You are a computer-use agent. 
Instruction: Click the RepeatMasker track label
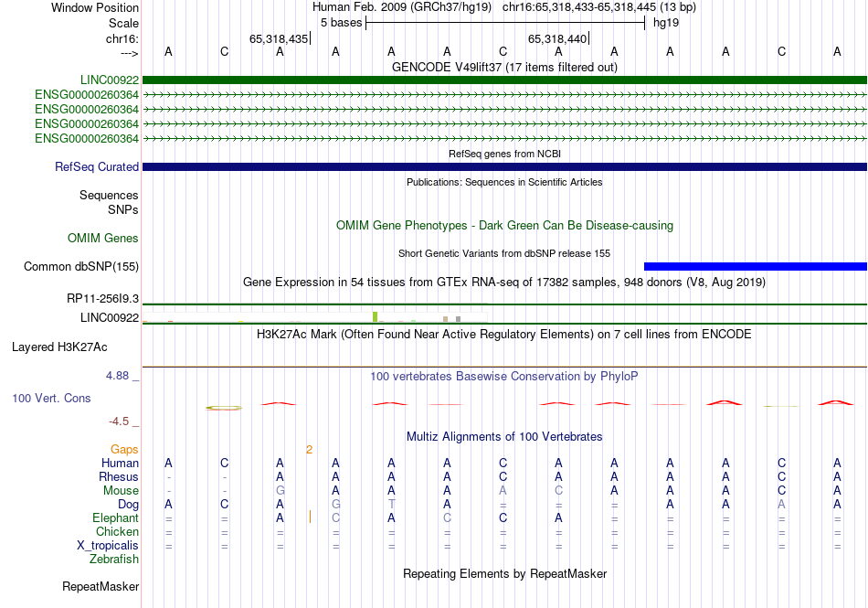pyautogui.click(x=101, y=586)
